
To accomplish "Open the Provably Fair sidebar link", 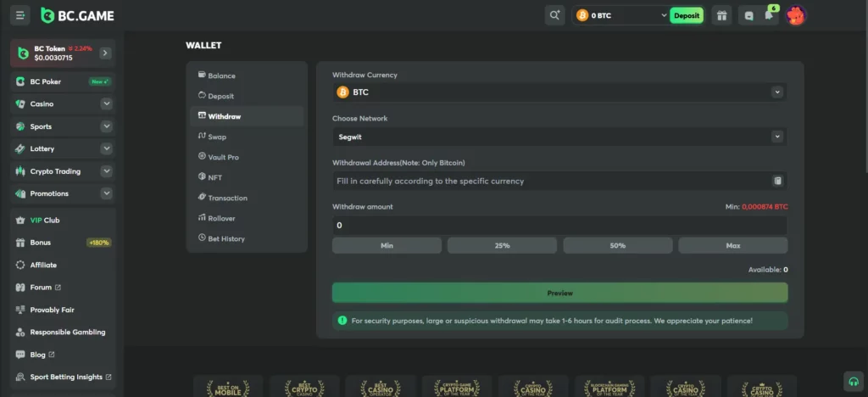I will click(x=52, y=310).
